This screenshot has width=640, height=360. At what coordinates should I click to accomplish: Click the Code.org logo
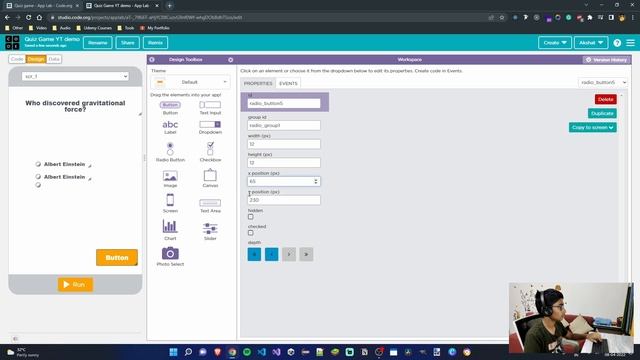(12, 42)
